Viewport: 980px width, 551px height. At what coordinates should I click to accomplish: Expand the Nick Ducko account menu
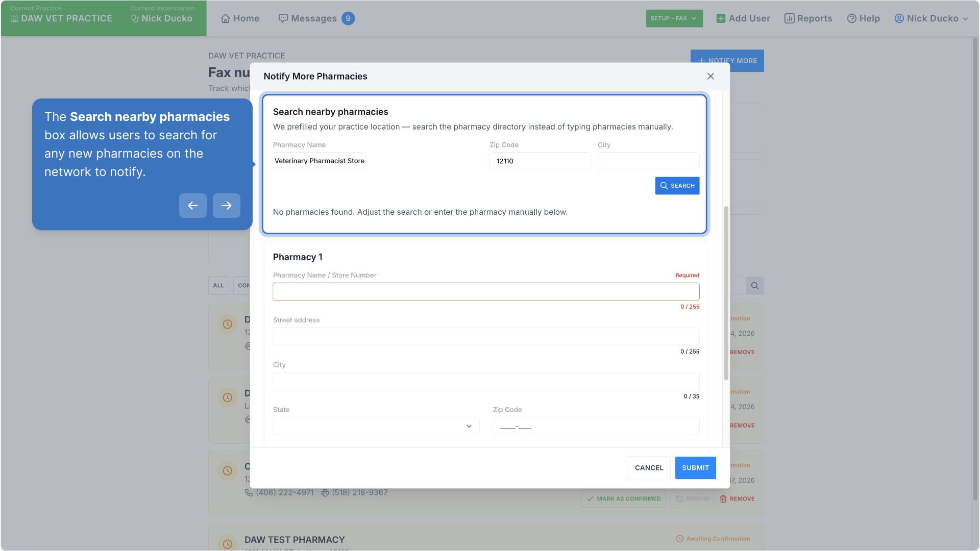932,18
